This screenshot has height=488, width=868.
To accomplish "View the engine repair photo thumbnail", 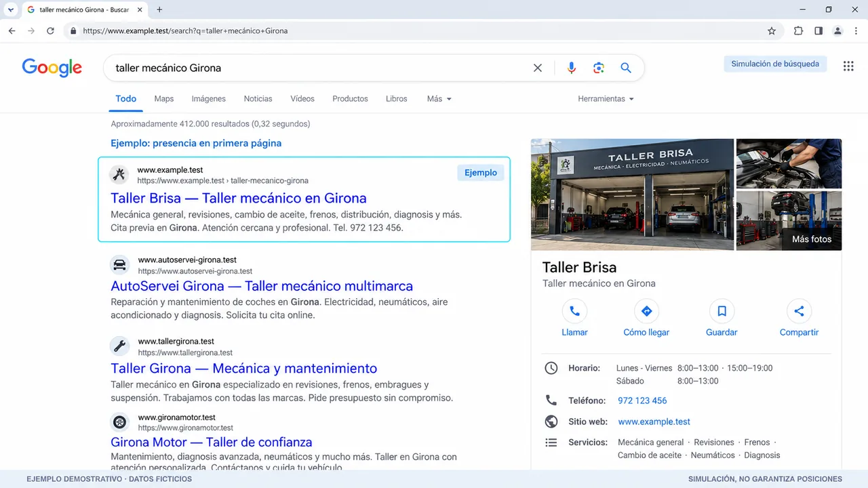I will [x=789, y=163].
